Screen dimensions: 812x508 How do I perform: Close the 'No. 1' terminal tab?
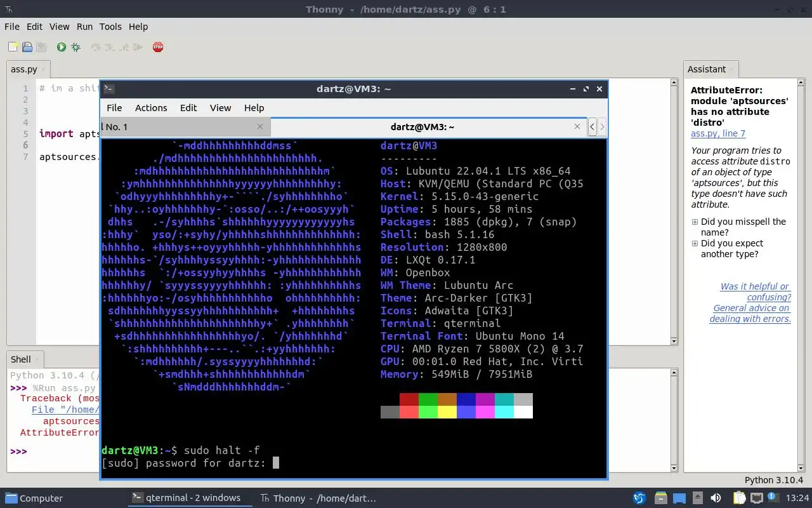[x=259, y=126]
